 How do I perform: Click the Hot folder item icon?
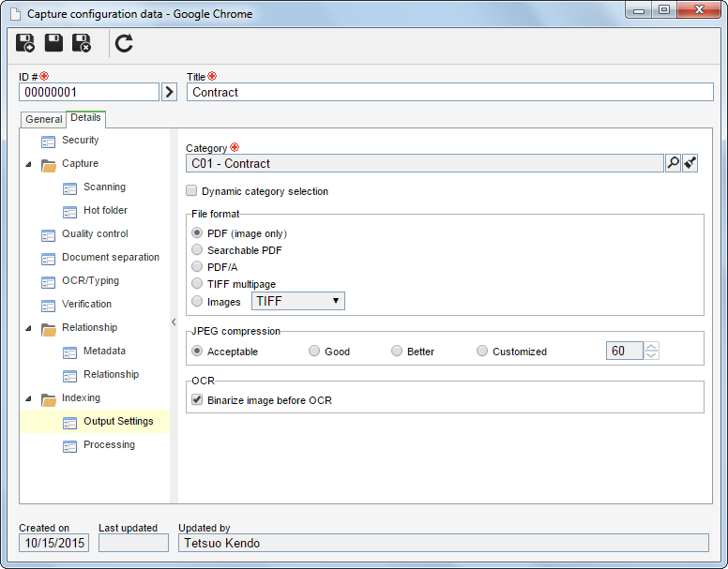69,212
